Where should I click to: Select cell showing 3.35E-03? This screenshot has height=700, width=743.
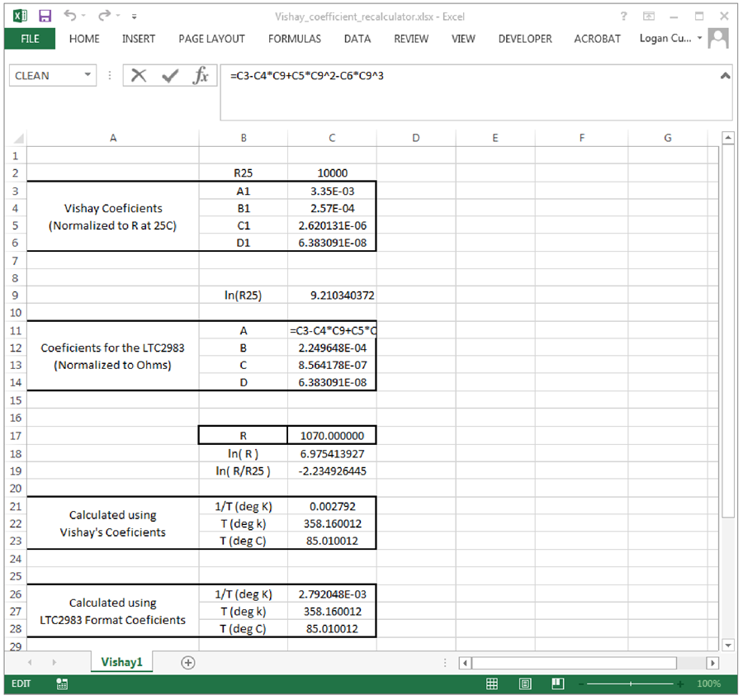pos(332,191)
